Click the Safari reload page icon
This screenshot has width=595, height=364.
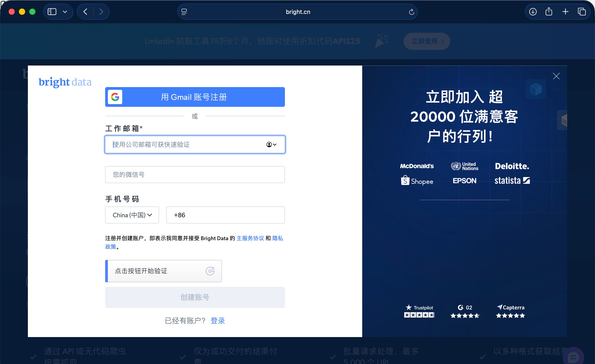coord(411,12)
